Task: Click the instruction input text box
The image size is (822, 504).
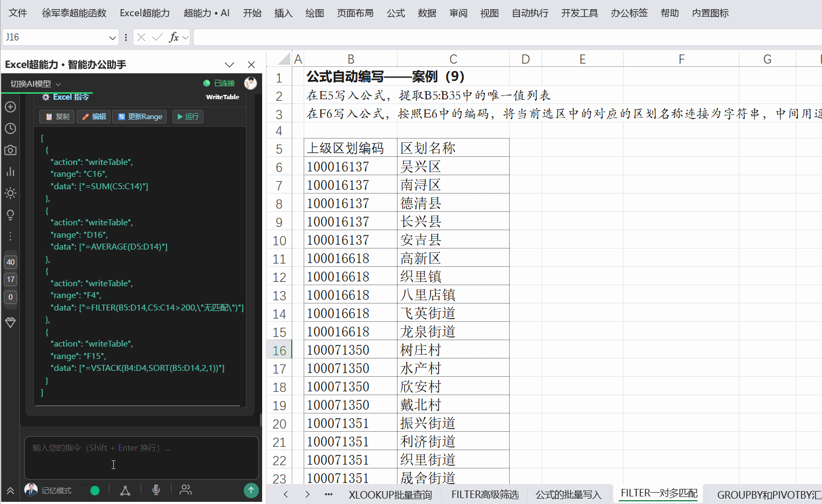Action: 141,458
